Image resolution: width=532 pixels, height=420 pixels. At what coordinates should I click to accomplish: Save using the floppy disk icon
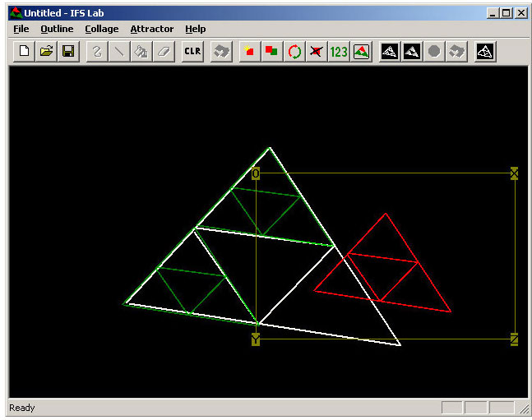(68, 52)
